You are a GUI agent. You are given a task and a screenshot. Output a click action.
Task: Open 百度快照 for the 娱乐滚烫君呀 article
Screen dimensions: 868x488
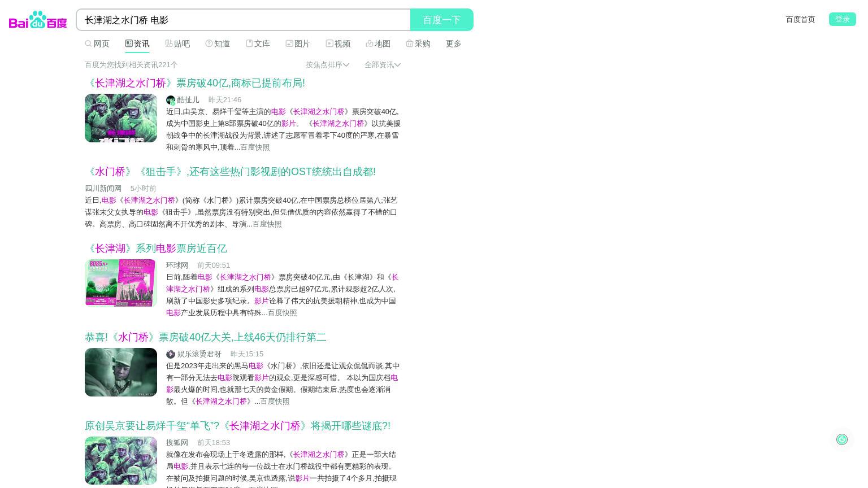[275, 401]
